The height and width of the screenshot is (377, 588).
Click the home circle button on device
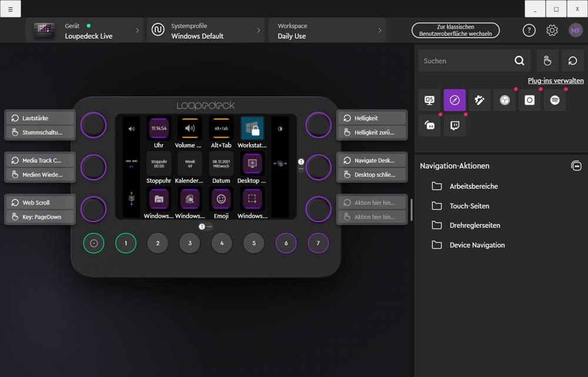tap(93, 243)
